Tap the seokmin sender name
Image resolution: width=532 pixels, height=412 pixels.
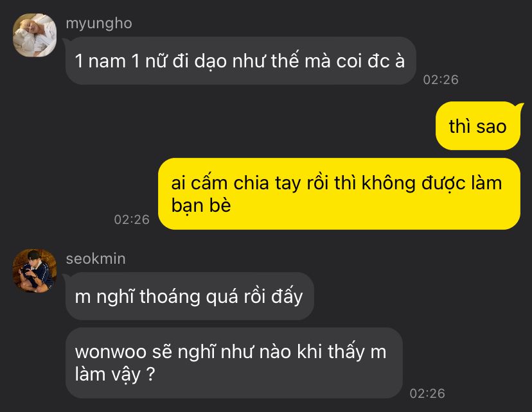point(96,259)
